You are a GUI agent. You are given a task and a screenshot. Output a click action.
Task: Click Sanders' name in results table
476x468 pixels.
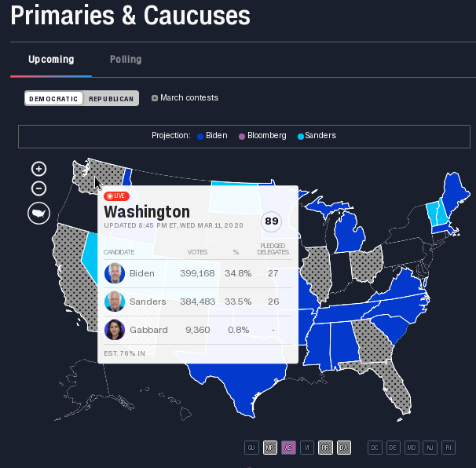148,302
